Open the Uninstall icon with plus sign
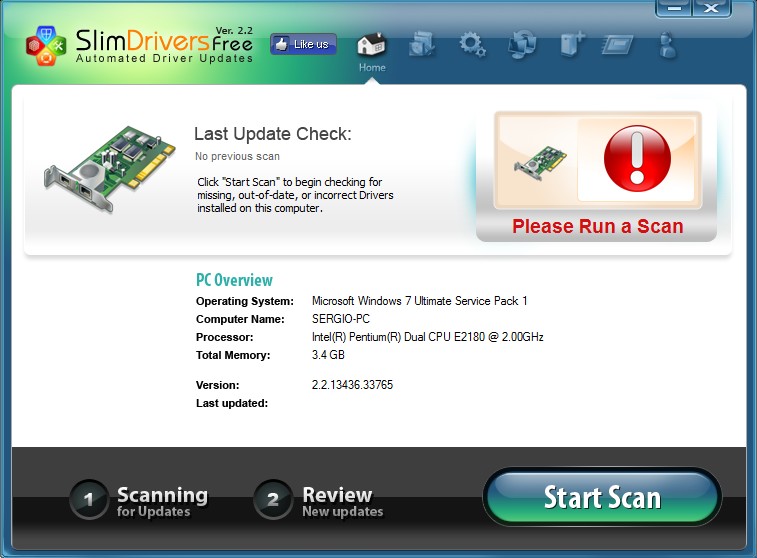757x558 pixels. tap(573, 45)
